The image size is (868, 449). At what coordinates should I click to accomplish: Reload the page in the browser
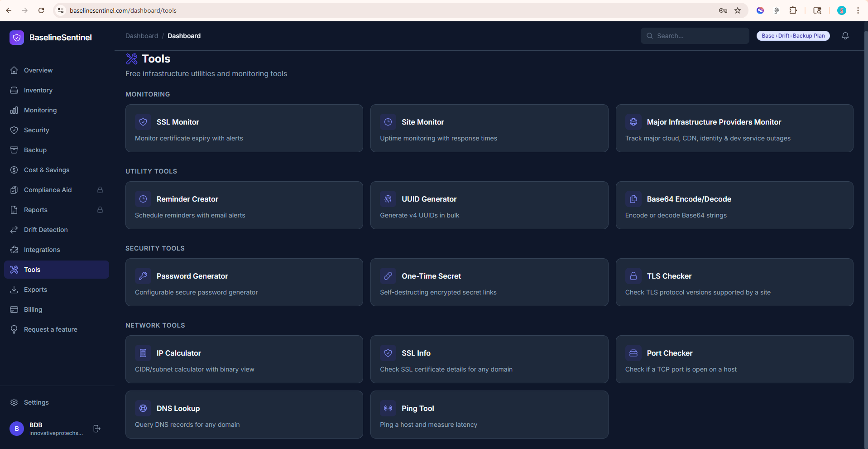[41, 10]
